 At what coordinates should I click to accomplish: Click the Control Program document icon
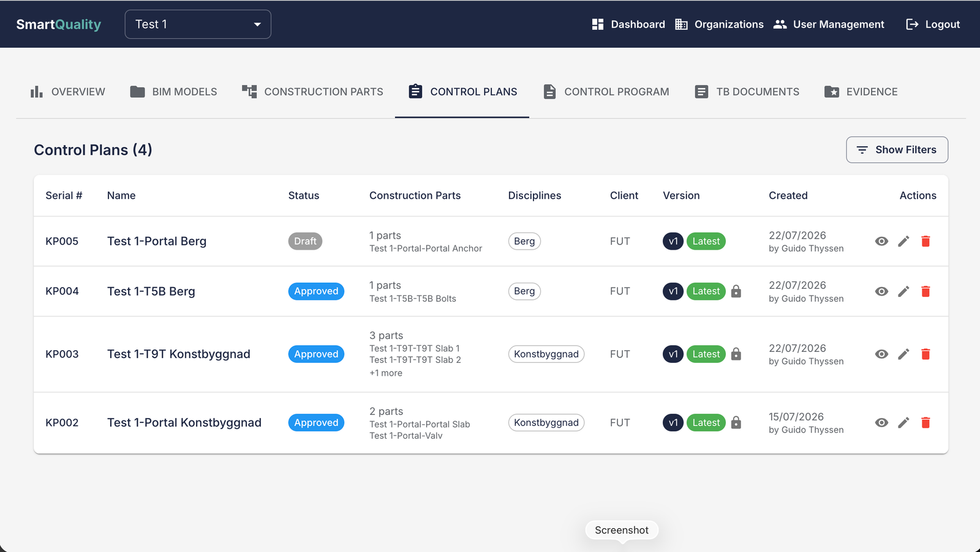tap(549, 92)
